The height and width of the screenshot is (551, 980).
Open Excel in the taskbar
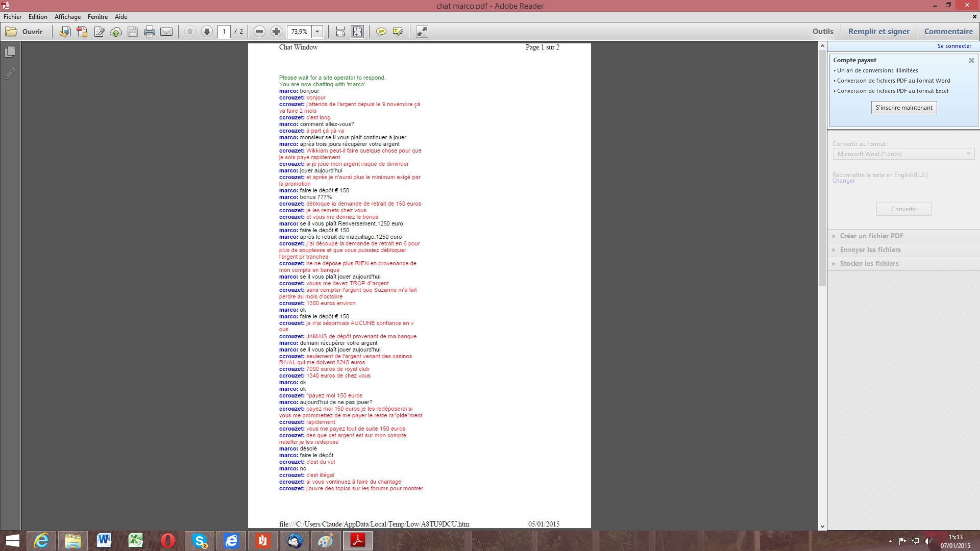(136, 541)
